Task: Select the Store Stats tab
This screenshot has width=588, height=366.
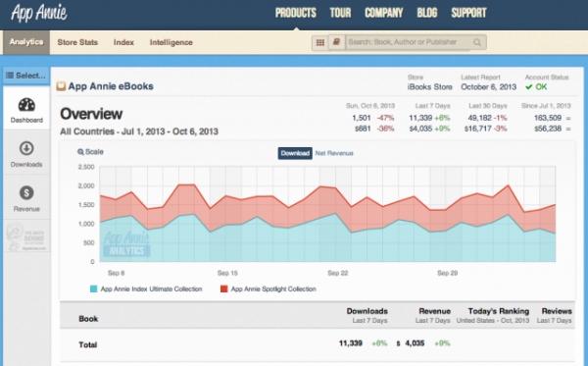Action: tap(77, 42)
